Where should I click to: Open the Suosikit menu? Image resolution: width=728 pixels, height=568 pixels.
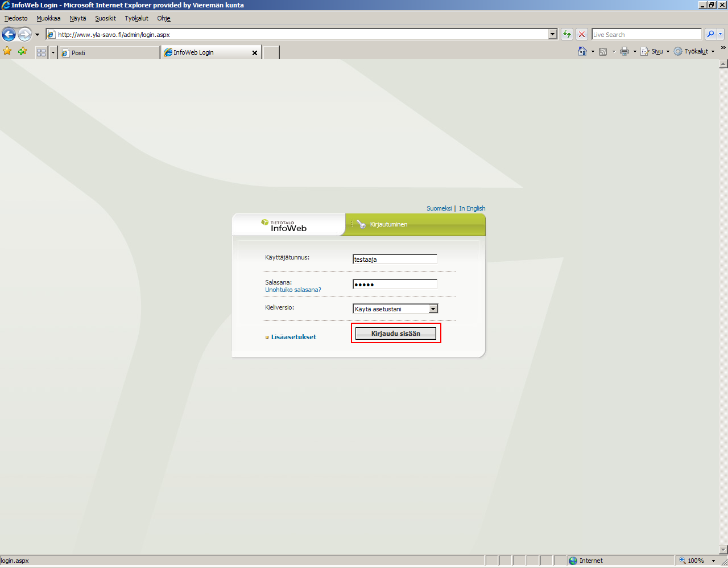coord(105,18)
